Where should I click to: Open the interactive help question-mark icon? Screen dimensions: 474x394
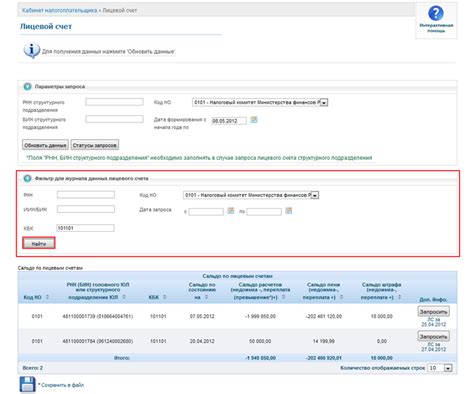click(436, 13)
